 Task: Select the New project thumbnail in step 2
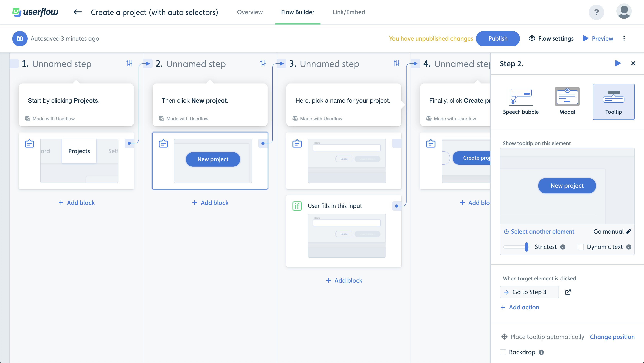point(213,161)
